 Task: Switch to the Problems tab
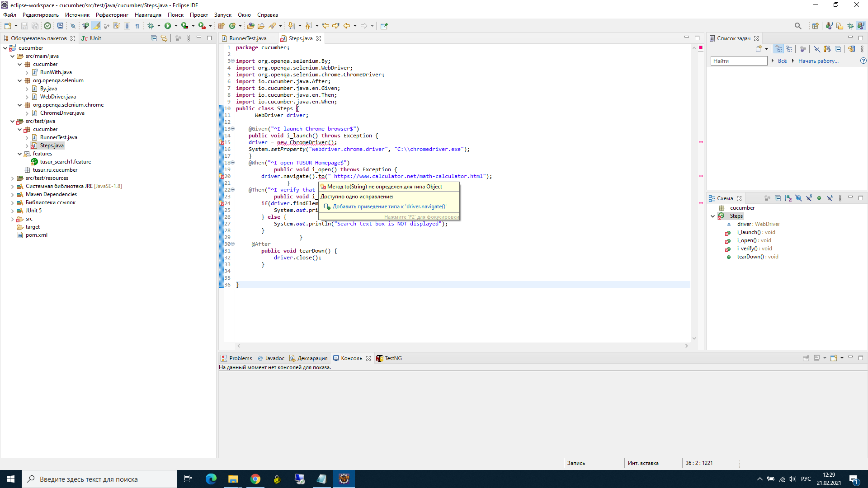236,358
